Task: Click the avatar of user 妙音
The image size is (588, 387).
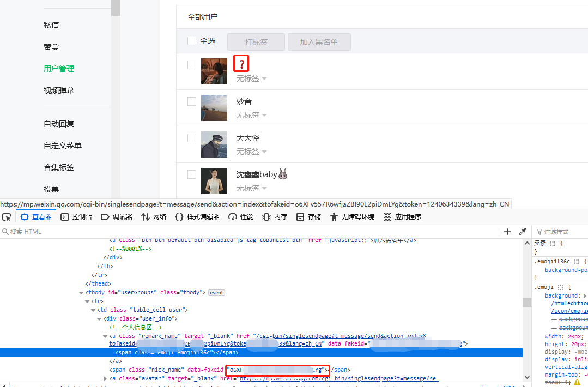Action: pos(214,108)
